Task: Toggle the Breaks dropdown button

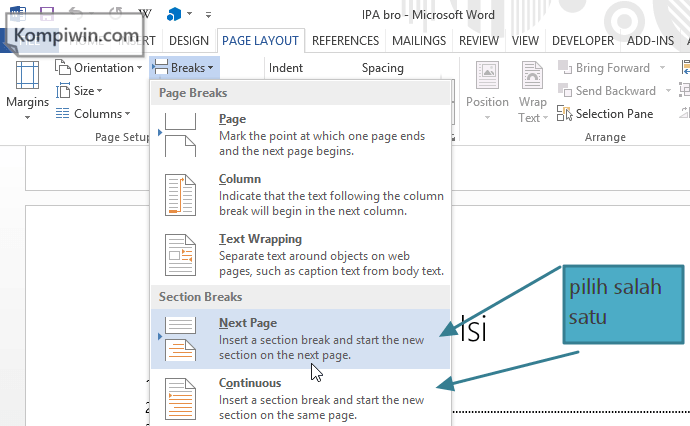Action: (184, 68)
